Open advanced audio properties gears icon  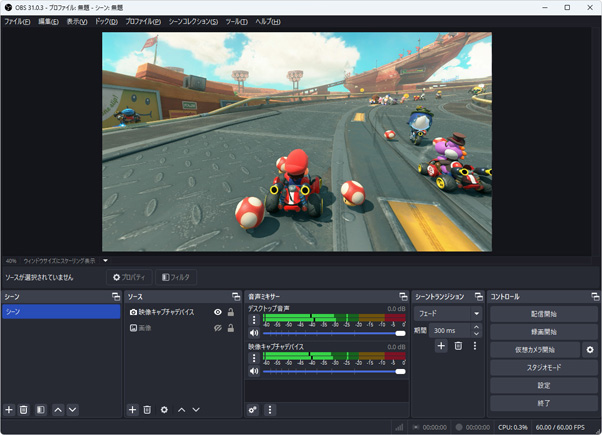pos(253,410)
